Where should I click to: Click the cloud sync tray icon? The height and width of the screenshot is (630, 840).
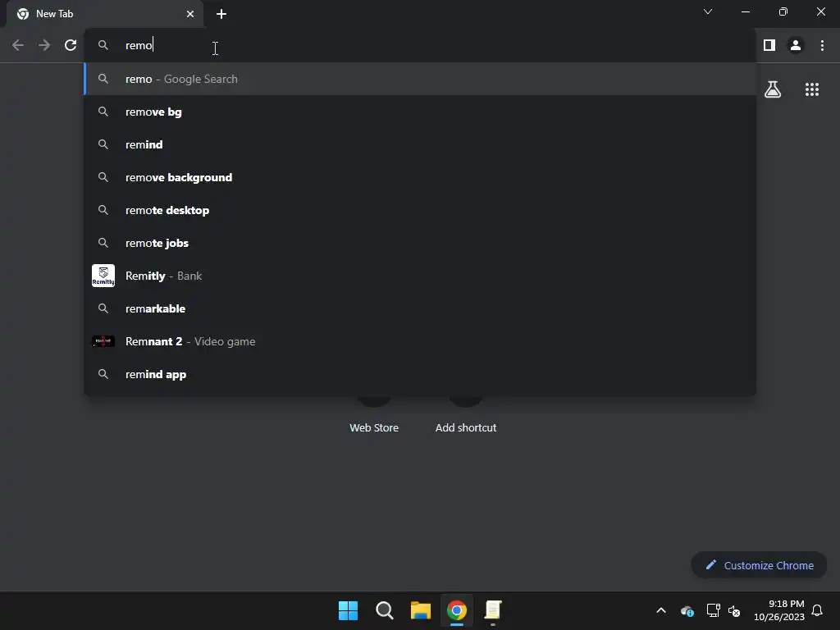687,610
